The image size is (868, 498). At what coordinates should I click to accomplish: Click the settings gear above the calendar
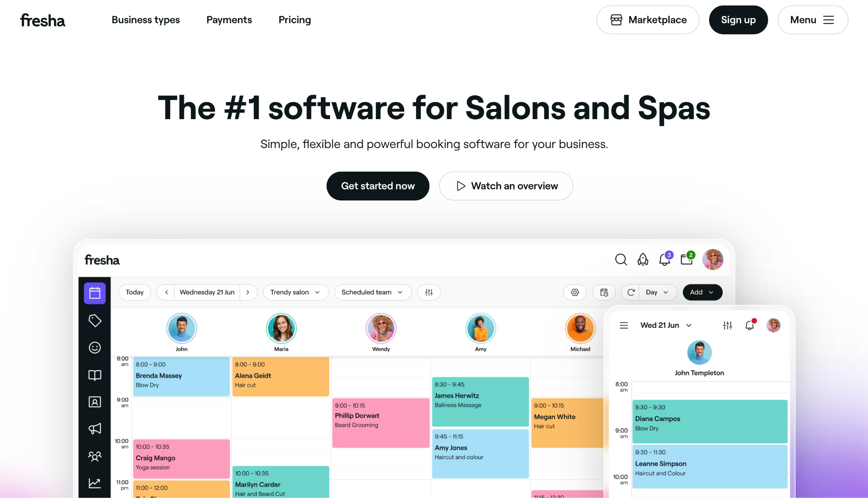575,292
